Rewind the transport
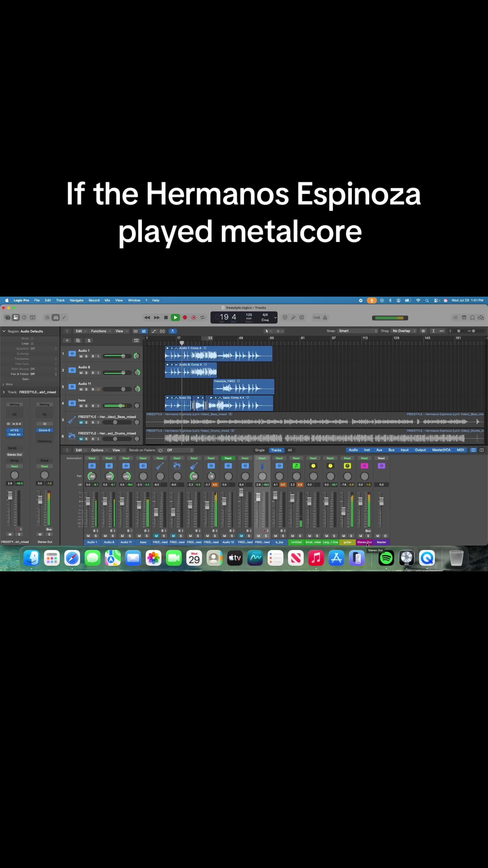The image size is (488, 868). click(147, 317)
